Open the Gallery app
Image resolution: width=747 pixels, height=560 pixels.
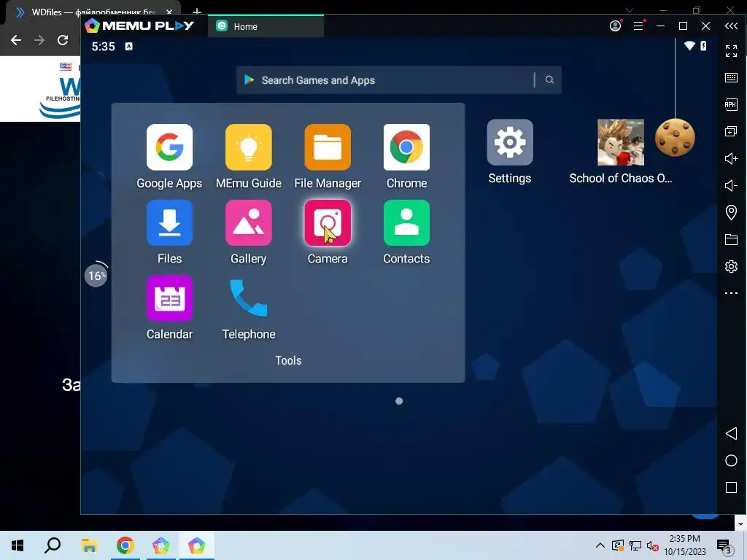point(248,223)
